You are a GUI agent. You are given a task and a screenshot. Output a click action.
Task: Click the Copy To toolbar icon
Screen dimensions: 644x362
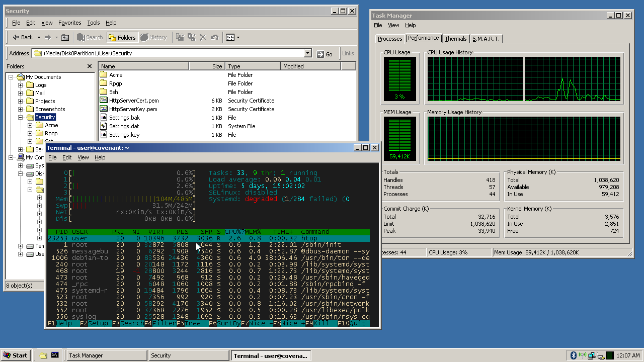(x=192, y=37)
